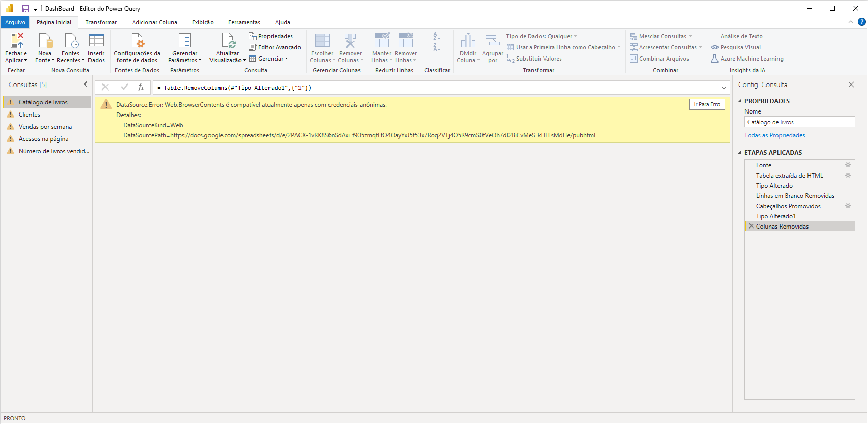Image resolution: width=868 pixels, height=424 pixels.
Task: Open the help question mark icon
Action: pos(861,22)
